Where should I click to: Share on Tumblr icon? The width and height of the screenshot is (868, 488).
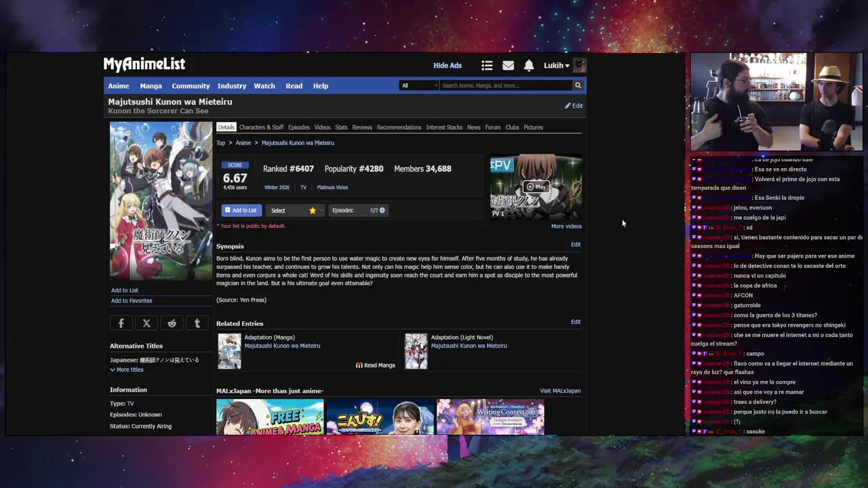click(197, 323)
